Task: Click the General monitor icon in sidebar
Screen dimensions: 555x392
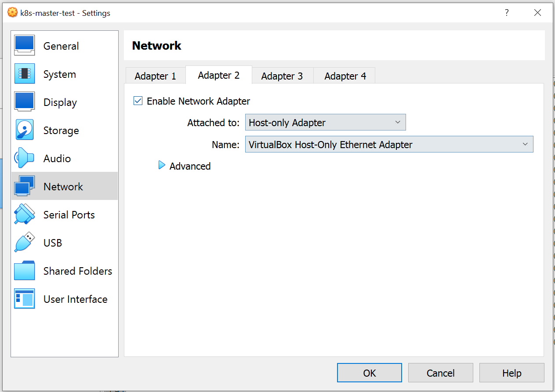Action: [x=25, y=46]
